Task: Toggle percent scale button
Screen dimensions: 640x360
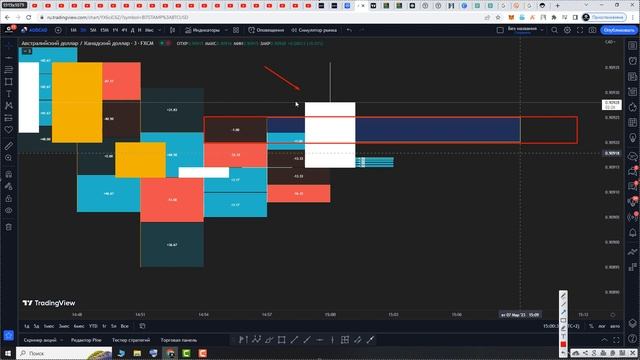Action: point(591,326)
